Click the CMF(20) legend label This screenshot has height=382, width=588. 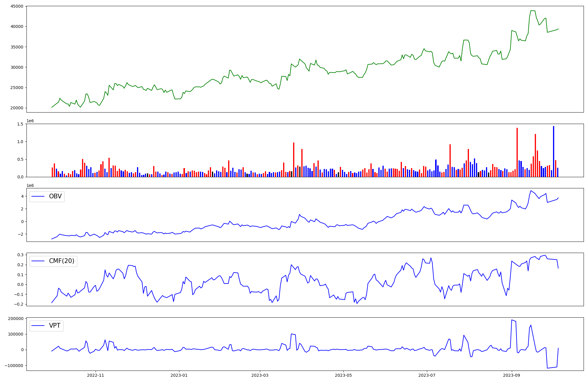pos(61,261)
